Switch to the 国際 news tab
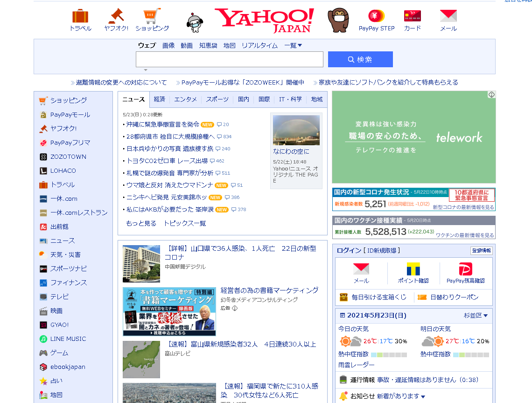The width and height of the screenshot is (532, 403). (264, 99)
